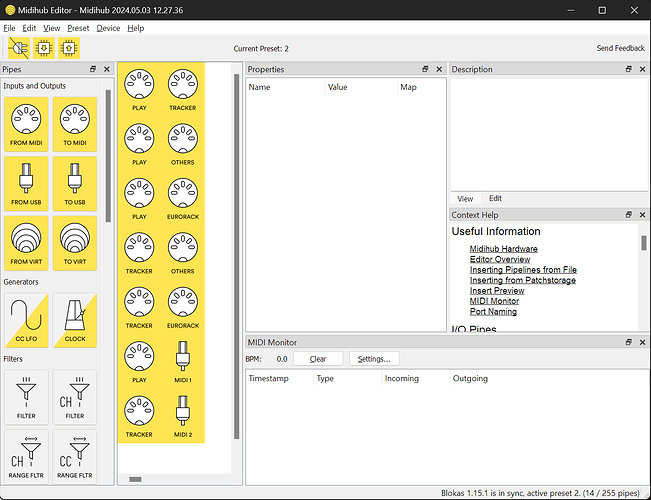Select the PLAY pipe beside MIDI 1
The width and height of the screenshot is (651, 500).
(139, 362)
